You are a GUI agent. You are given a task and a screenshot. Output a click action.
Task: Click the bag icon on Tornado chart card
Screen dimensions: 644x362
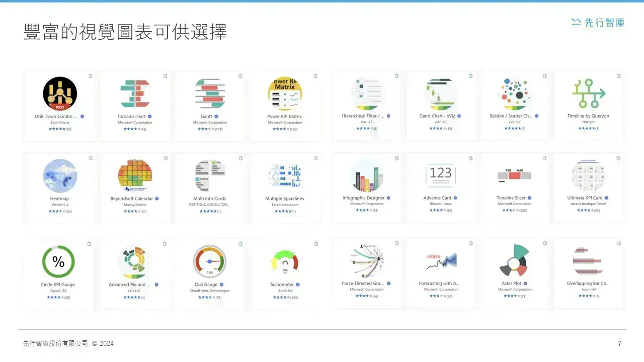[x=166, y=76]
